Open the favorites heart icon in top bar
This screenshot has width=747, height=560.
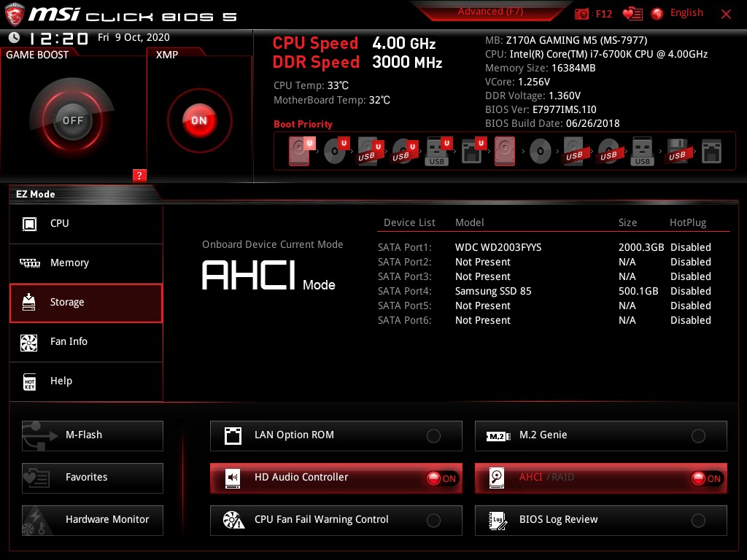632,14
